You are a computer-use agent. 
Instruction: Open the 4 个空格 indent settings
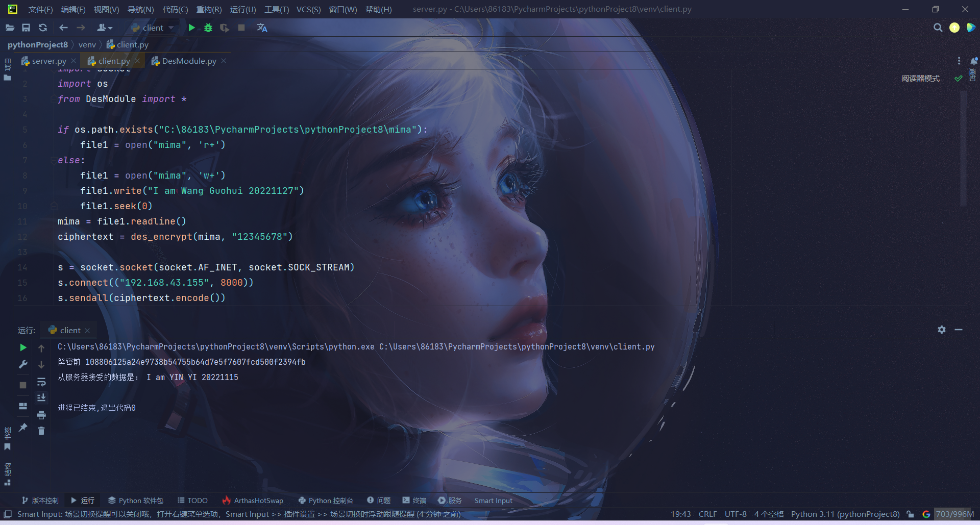[x=769, y=514]
